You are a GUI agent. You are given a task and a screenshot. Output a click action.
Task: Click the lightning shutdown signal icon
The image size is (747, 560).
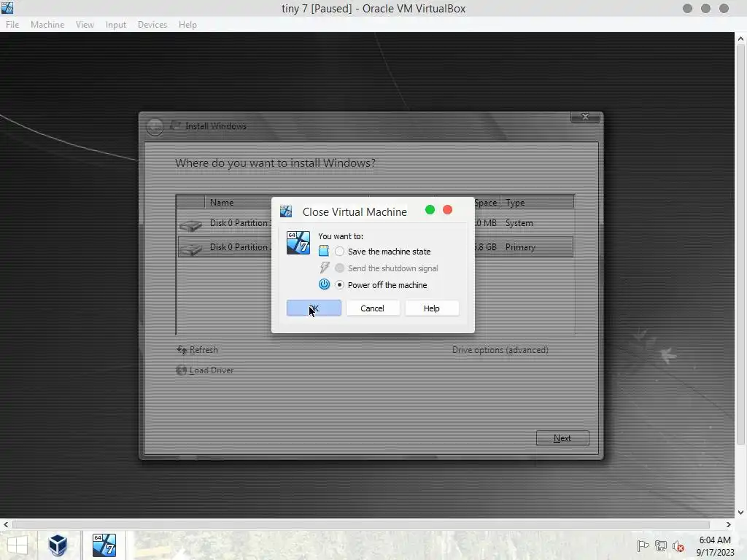[325, 268]
